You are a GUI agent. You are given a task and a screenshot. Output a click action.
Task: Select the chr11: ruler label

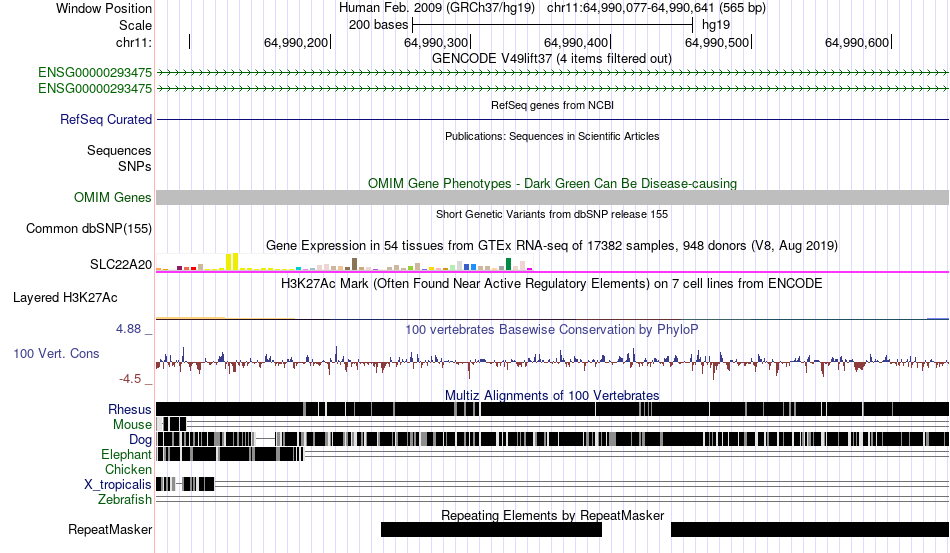(133, 42)
